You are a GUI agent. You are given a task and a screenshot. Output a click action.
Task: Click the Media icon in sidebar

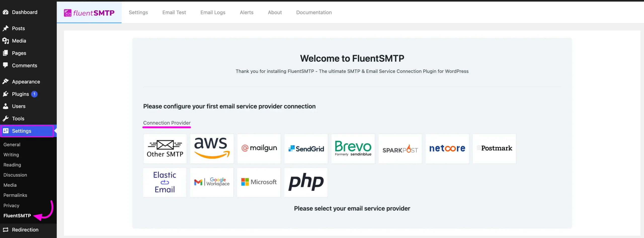(x=6, y=41)
